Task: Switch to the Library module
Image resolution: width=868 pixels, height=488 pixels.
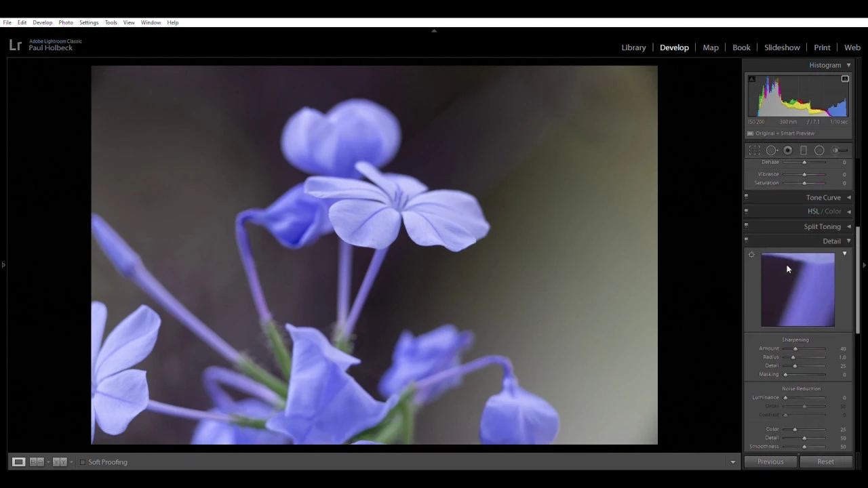Action: tap(633, 47)
